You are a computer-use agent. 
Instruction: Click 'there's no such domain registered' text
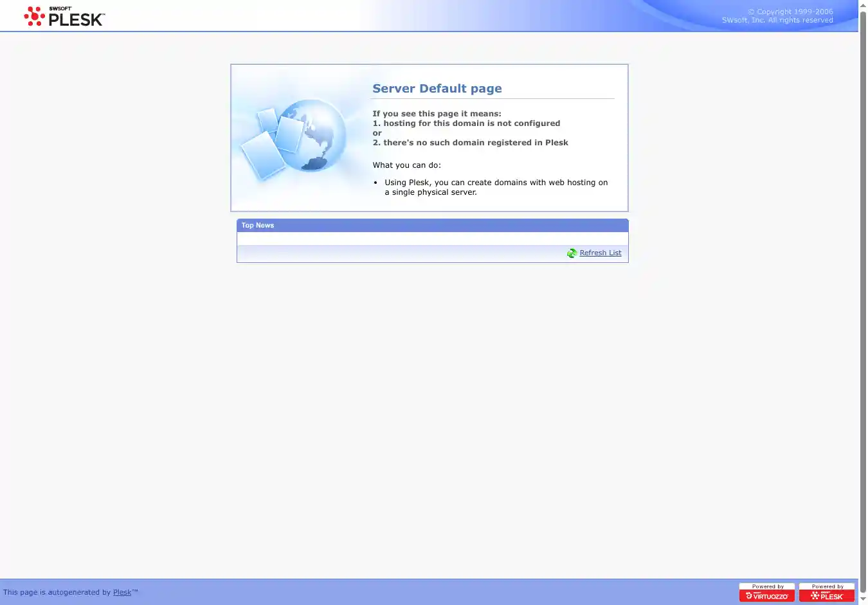pos(475,143)
